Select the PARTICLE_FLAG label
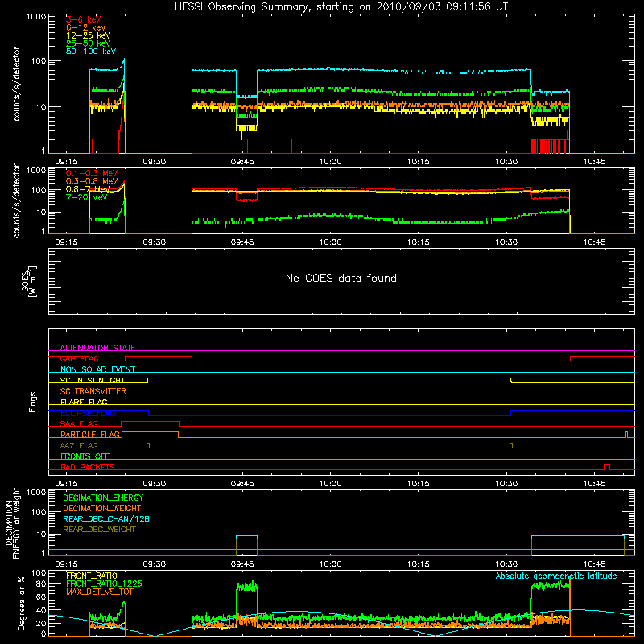 (90, 434)
